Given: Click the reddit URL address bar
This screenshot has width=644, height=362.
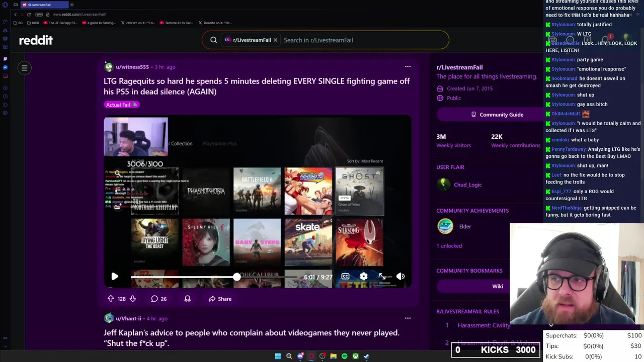Looking at the screenshot, I should tap(79, 15).
